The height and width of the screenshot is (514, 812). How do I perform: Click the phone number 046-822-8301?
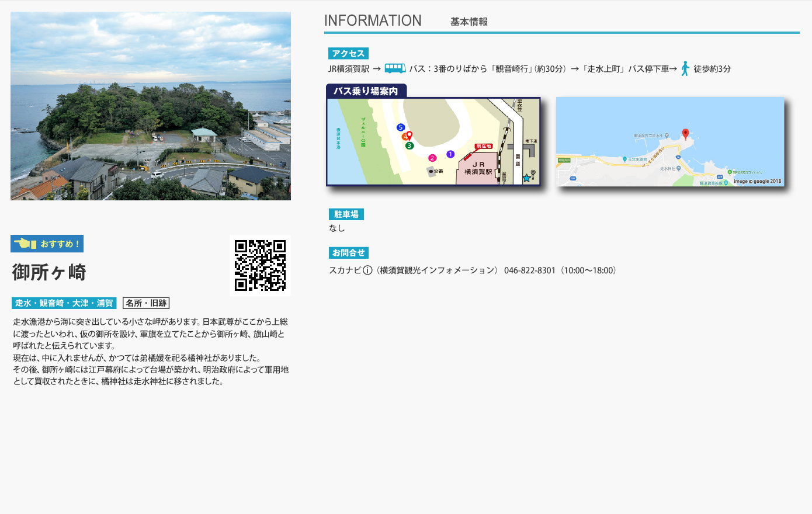click(529, 270)
